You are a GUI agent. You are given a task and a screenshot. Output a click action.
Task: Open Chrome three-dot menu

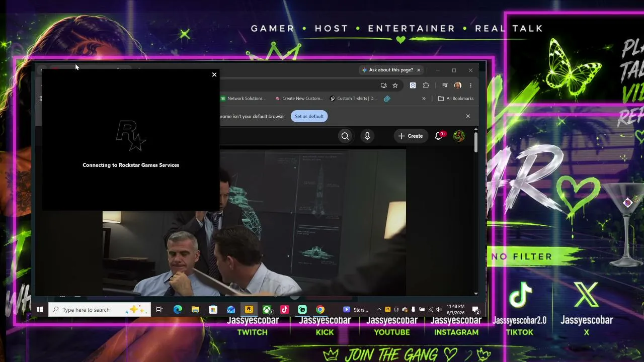pos(470,85)
